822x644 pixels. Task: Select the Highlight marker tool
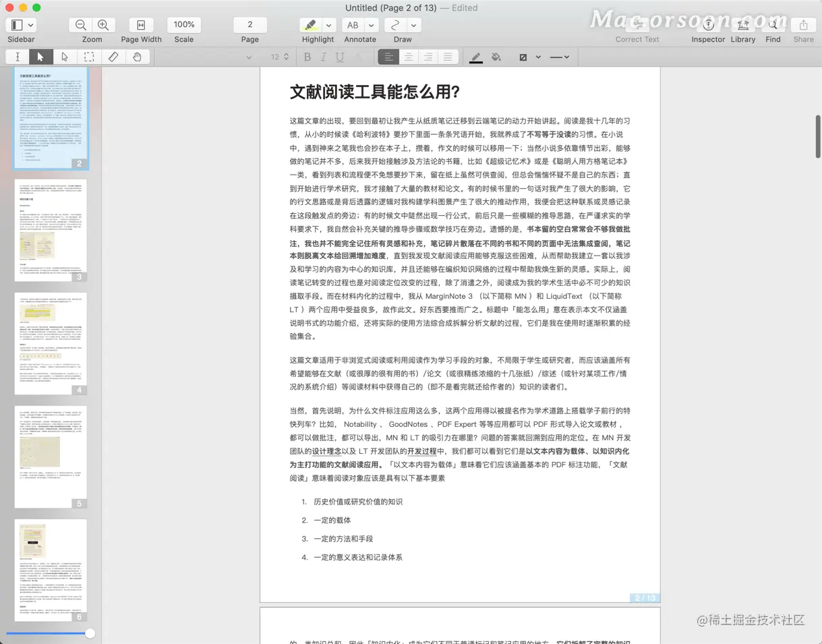click(x=310, y=25)
